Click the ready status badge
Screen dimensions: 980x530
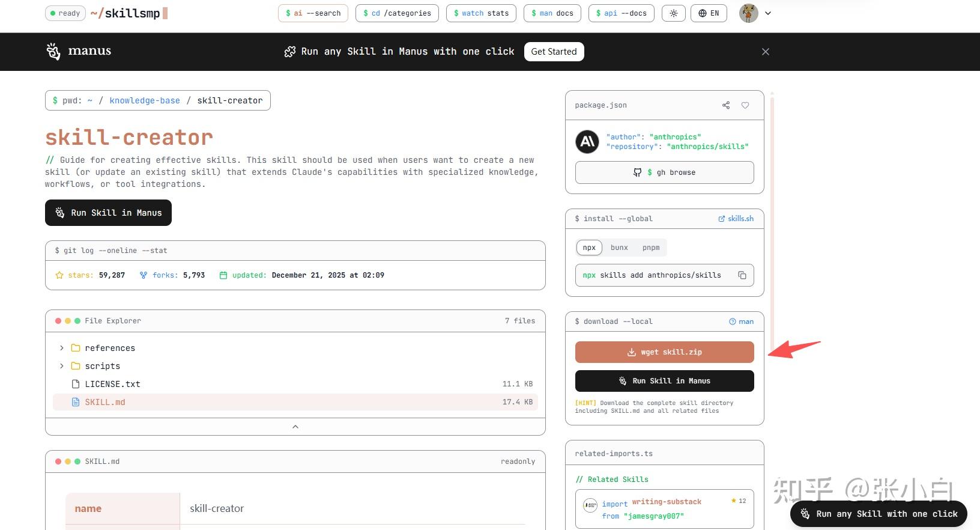point(65,13)
